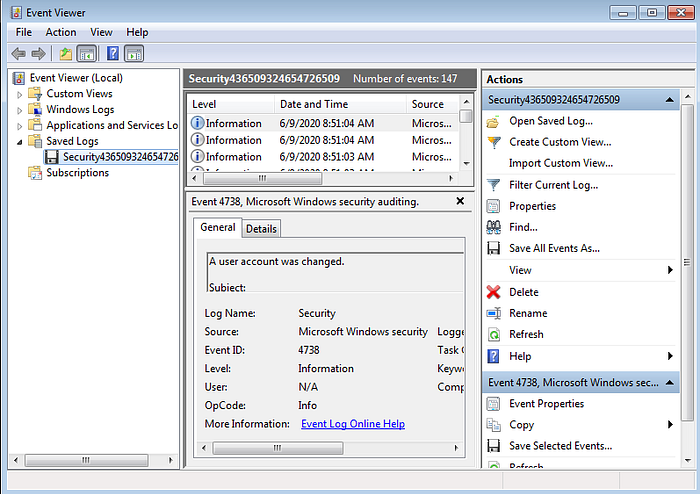Image resolution: width=700 pixels, height=494 pixels.
Task: Click the Event Properties icon
Action: point(493,404)
